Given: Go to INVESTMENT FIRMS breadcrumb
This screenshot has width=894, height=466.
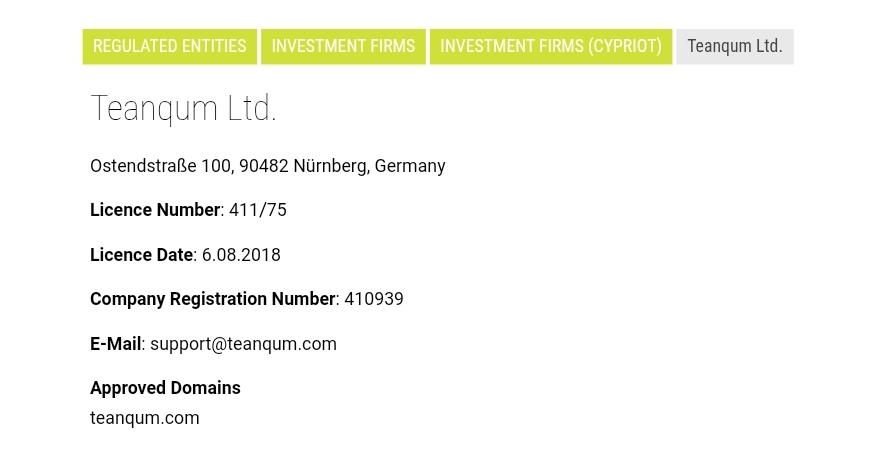Looking at the screenshot, I should pyautogui.click(x=343, y=46).
